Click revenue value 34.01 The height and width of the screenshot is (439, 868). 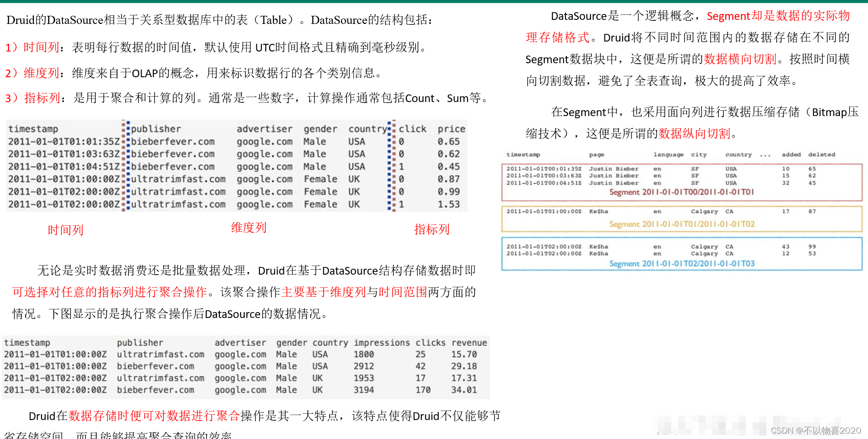[x=464, y=390]
